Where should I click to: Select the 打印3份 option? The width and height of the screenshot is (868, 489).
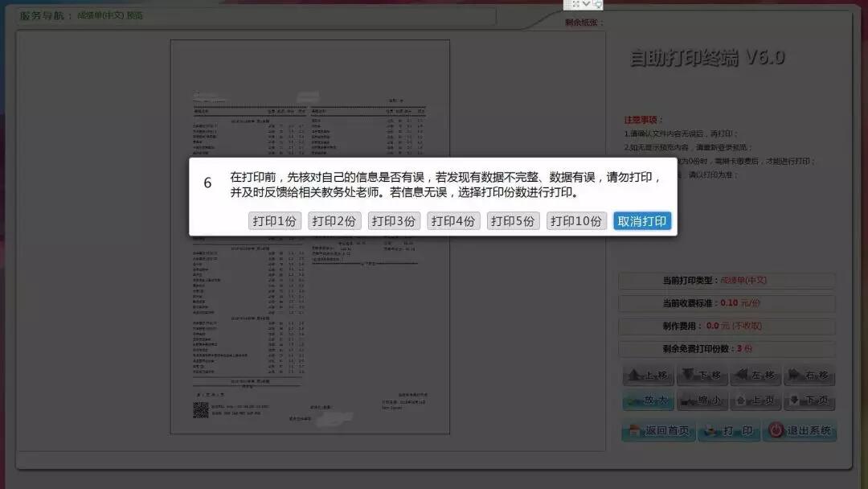[394, 221]
